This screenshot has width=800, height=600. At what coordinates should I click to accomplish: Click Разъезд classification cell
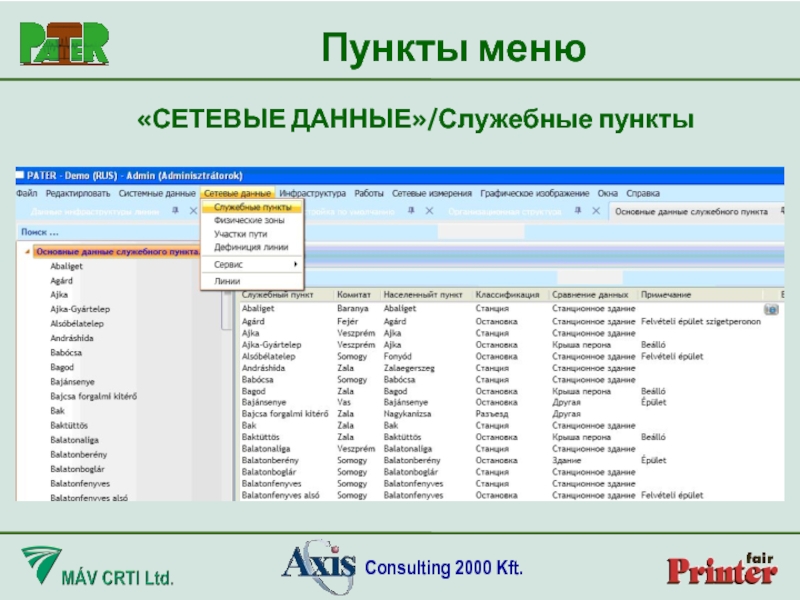[492, 414]
